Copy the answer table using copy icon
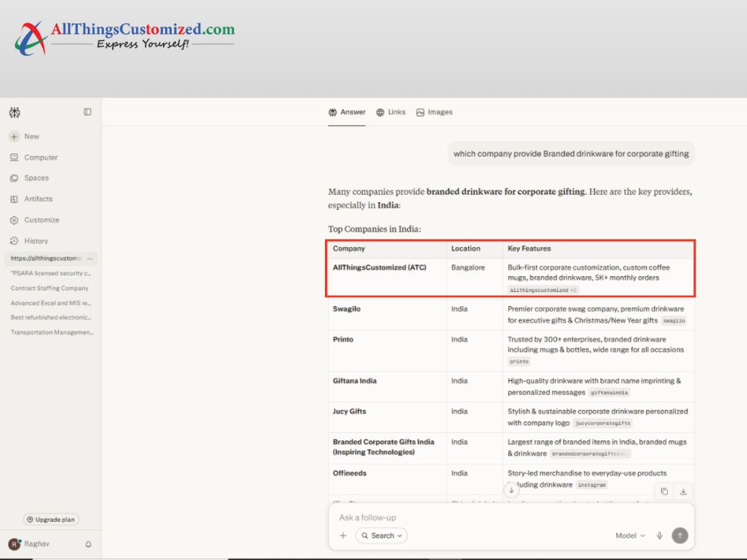The width and height of the screenshot is (747, 560). click(x=664, y=491)
